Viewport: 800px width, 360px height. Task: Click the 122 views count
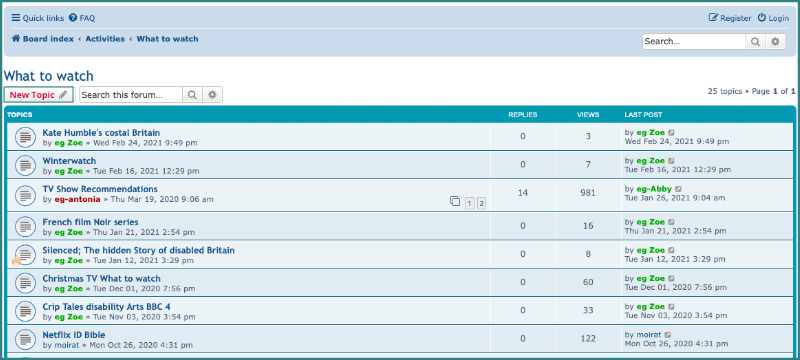point(588,338)
